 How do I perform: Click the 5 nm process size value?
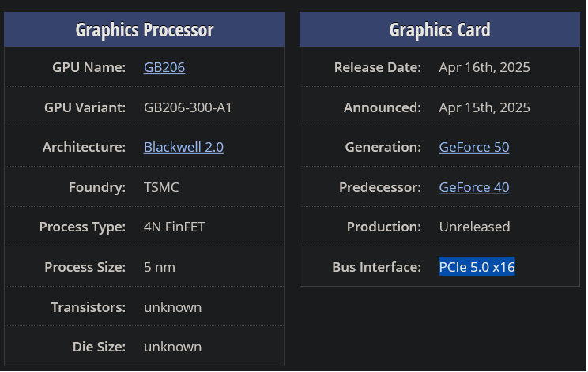[x=160, y=267]
